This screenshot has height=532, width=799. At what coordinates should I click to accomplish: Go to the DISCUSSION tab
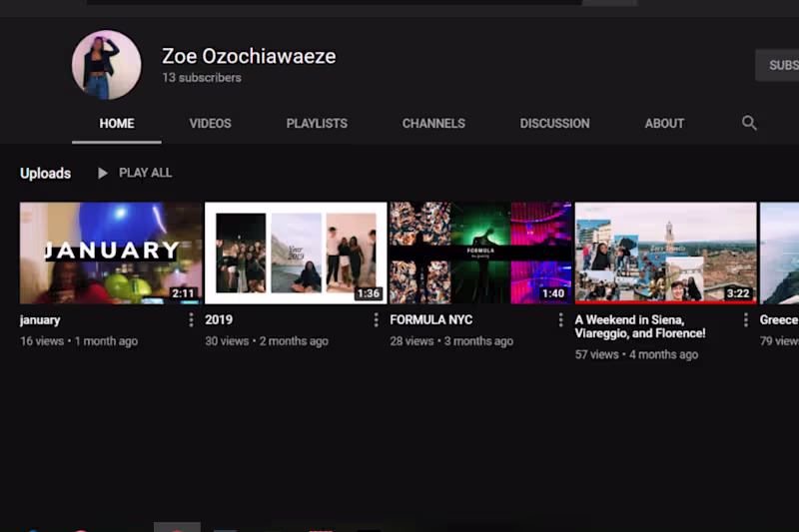[x=554, y=124]
